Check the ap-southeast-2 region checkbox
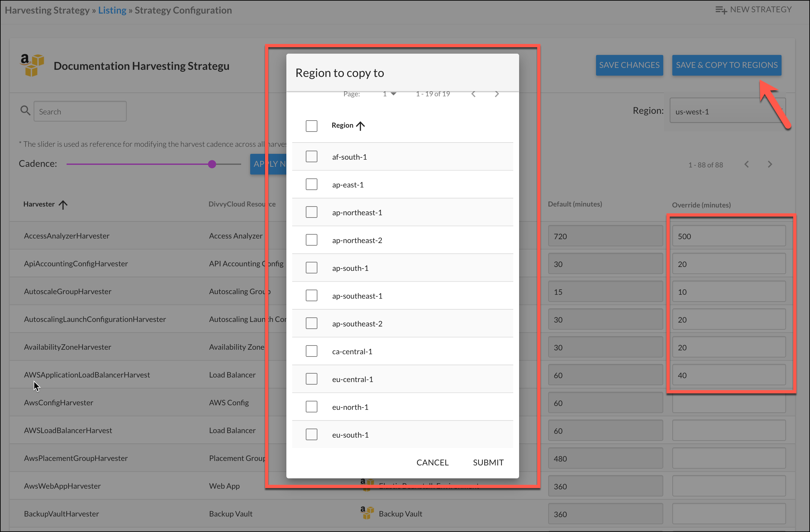The width and height of the screenshot is (810, 532). tap(311, 323)
